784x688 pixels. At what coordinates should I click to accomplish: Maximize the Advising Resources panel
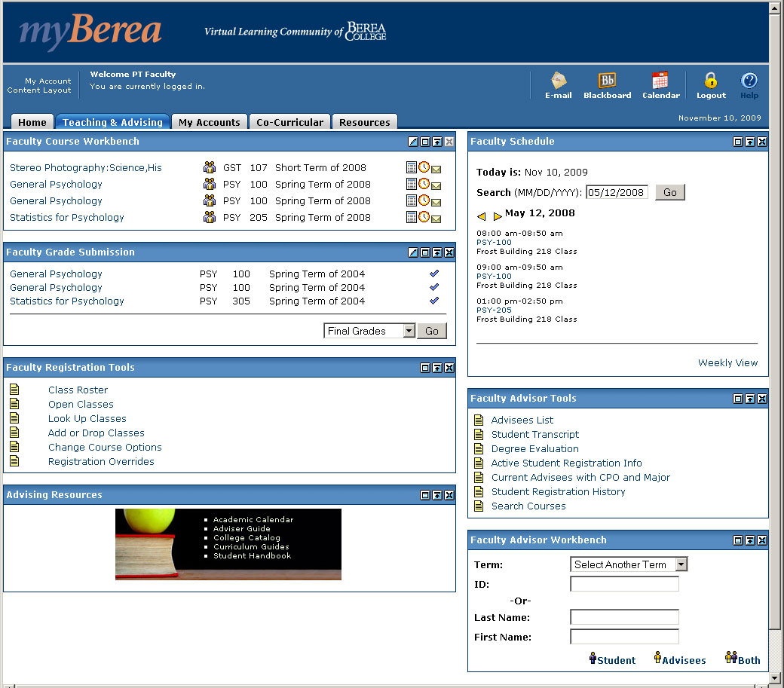[x=425, y=495]
